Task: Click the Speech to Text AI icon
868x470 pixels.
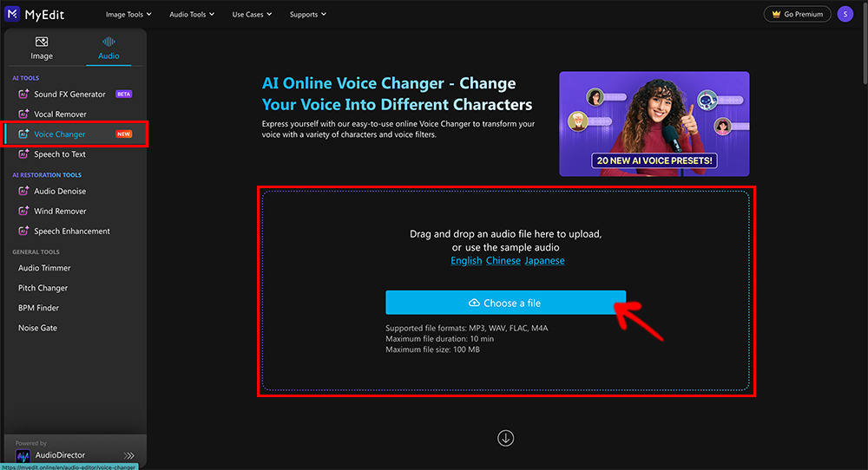Action: tap(23, 154)
